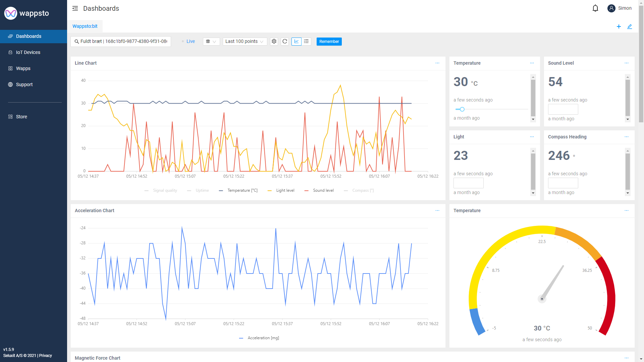Switch to chart view icon
Viewport: 644px width, 362px height.
click(x=297, y=41)
